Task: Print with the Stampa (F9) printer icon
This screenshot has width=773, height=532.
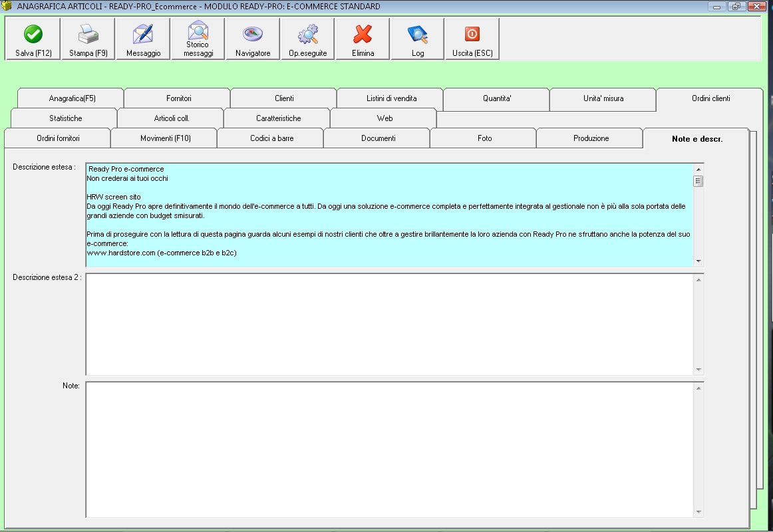Action: pyautogui.click(x=88, y=39)
